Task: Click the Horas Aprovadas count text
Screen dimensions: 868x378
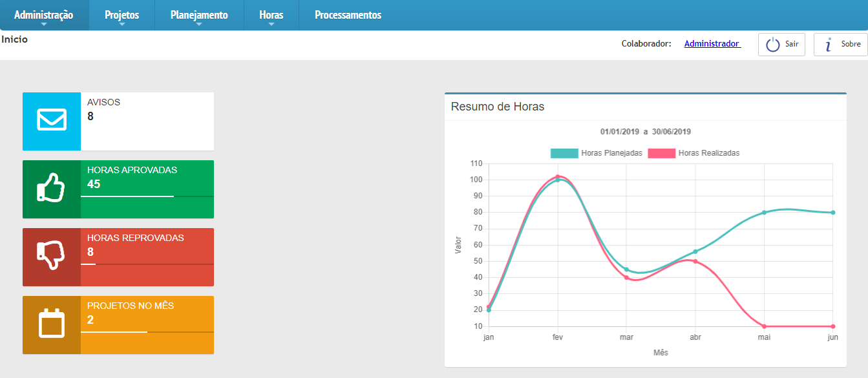Action: pos(94,184)
